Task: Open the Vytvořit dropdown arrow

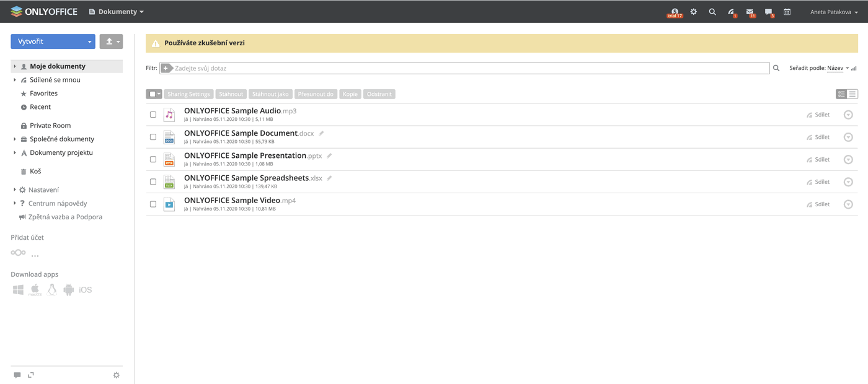Action: point(89,41)
